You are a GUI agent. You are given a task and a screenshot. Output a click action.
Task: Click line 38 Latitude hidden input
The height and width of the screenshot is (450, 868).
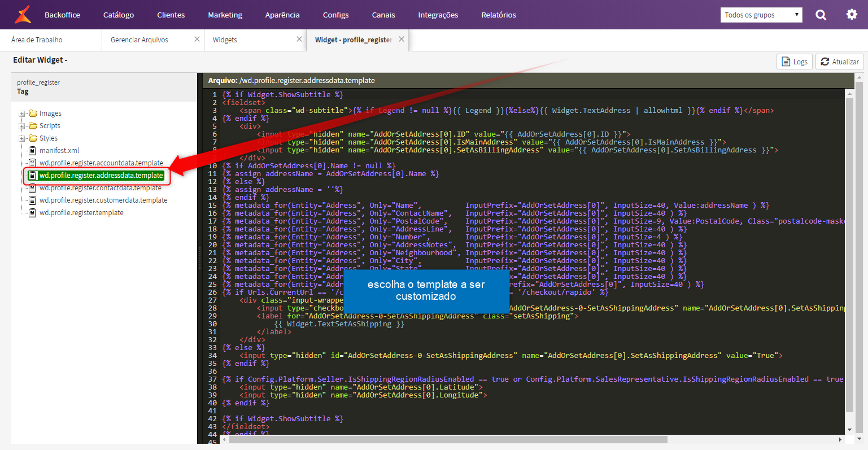click(x=361, y=387)
